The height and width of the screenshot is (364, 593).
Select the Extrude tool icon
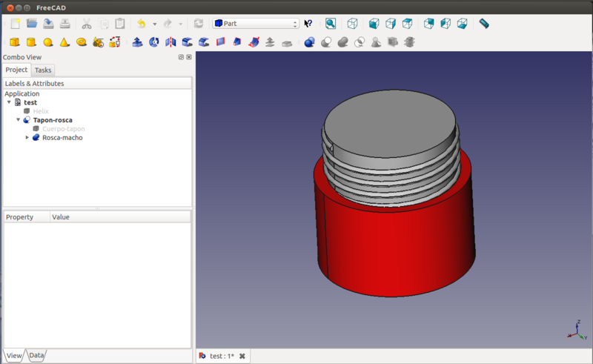point(137,42)
